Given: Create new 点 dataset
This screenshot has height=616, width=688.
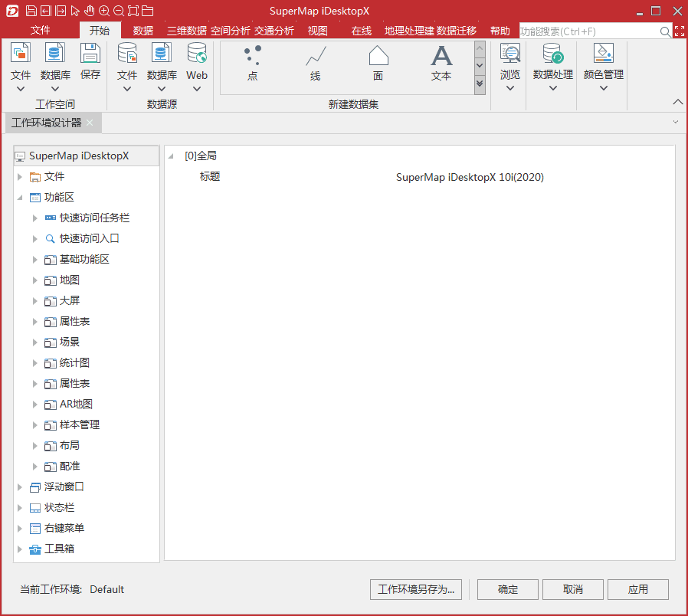Looking at the screenshot, I should click(252, 64).
